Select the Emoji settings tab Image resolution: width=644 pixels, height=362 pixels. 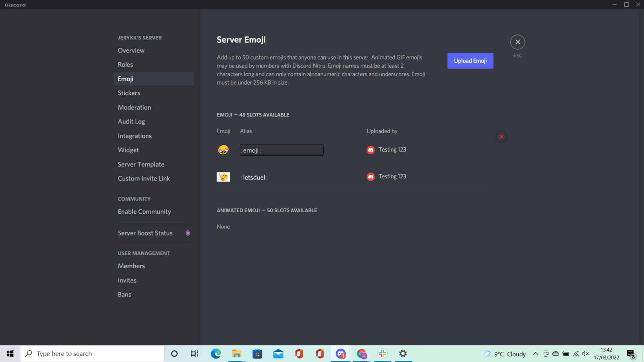click(154, 79)
